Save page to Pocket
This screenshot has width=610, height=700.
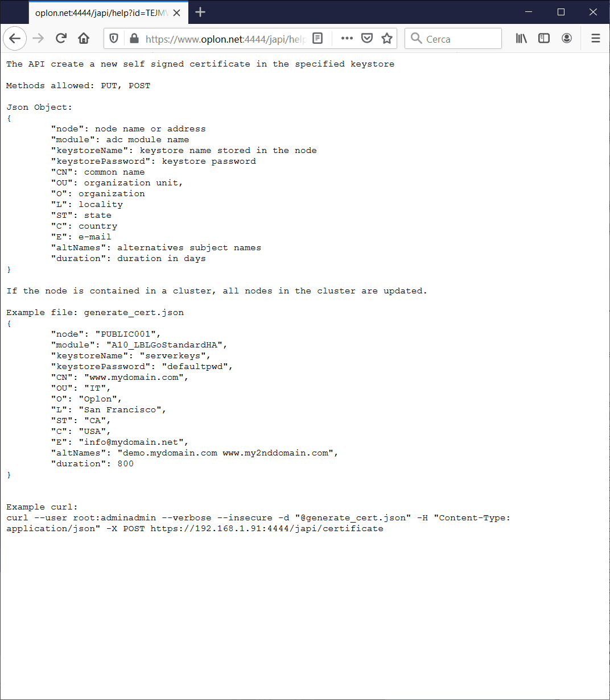click(367, 38)
